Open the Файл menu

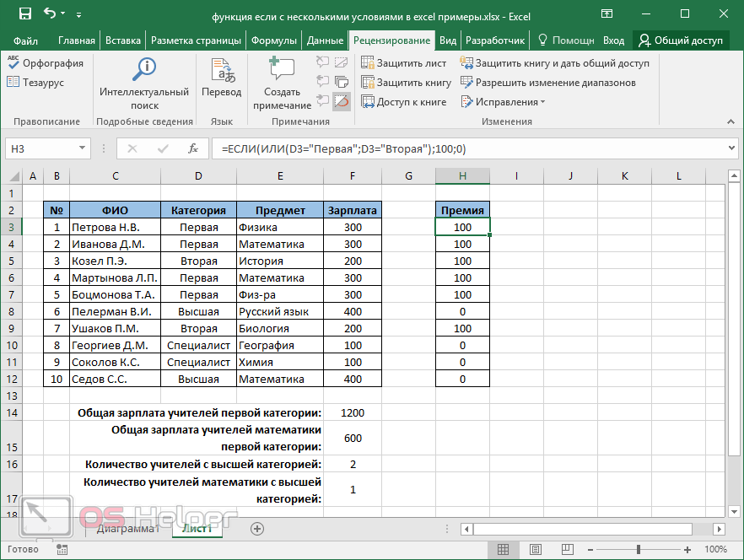[x=25, y=40]
